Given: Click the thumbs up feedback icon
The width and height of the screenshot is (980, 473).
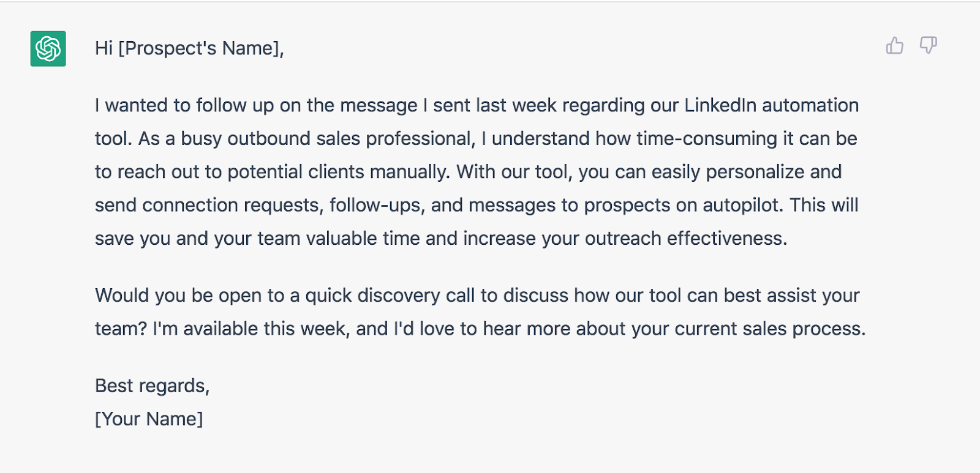Looking at the screenshot, I should tap(894, 46).
